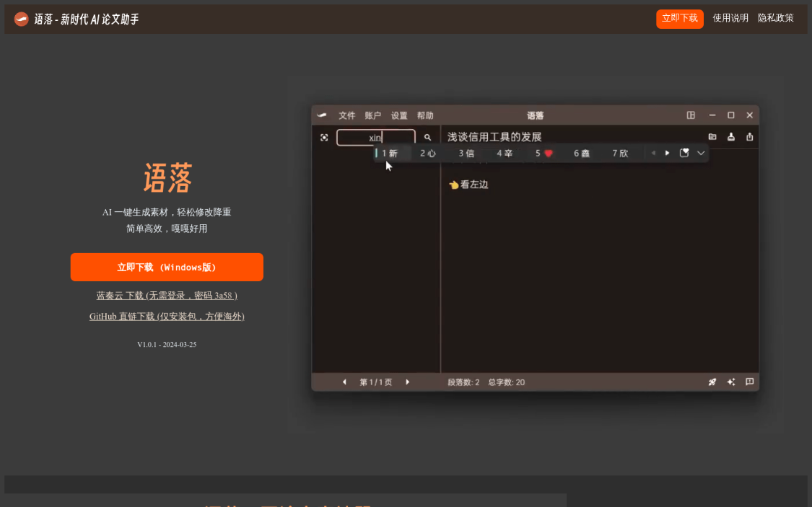This screenshot has height=507, width=812.
Task: Toggle the heart on candidate 5
Action: pos(547,153)
